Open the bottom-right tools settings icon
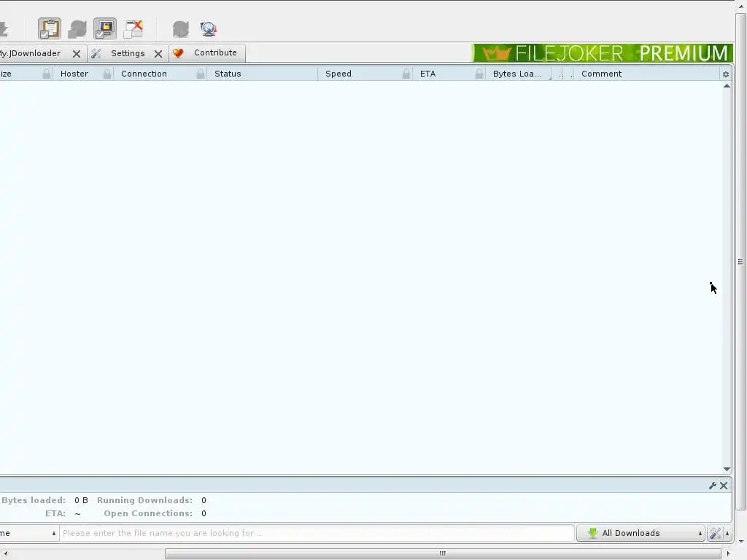Screen dimensions: 747x560 [715, 533]
